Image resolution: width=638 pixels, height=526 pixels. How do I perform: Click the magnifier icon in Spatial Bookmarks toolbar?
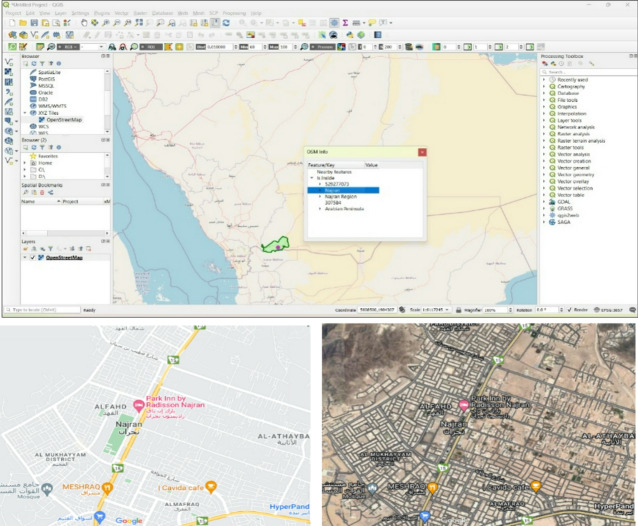26,192
